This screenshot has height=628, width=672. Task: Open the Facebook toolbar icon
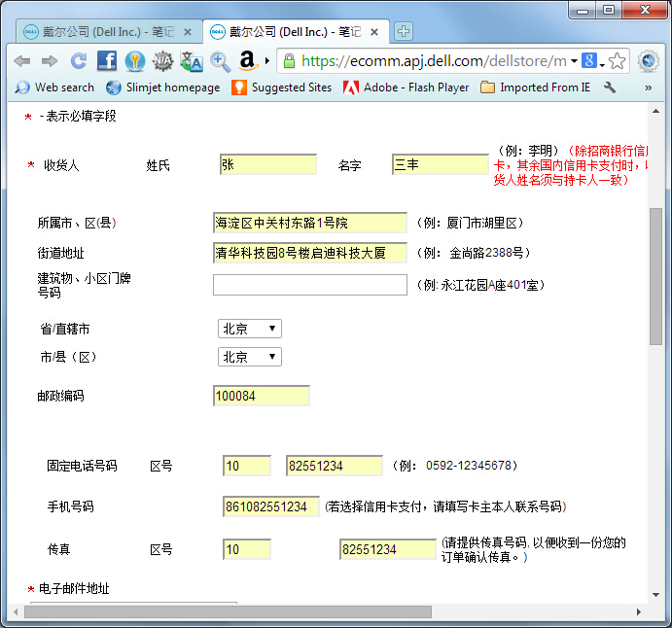point(107,61)
